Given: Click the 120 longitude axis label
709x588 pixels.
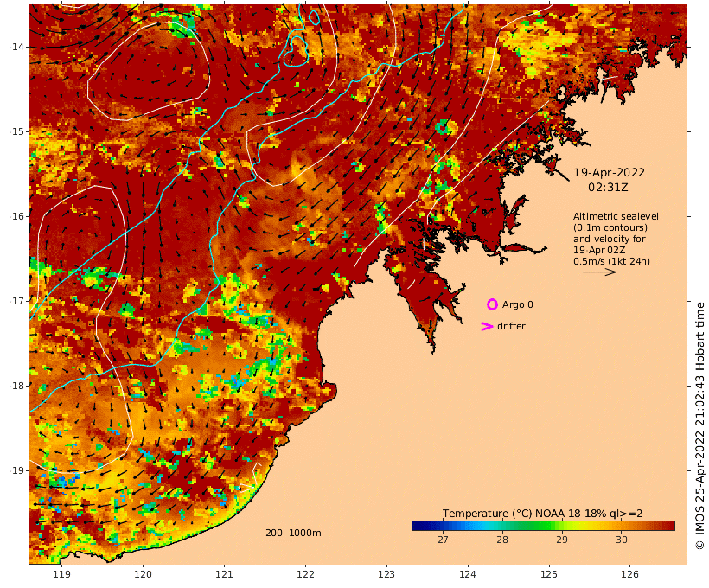Looking at the screenshot, I should click(143, 574).
